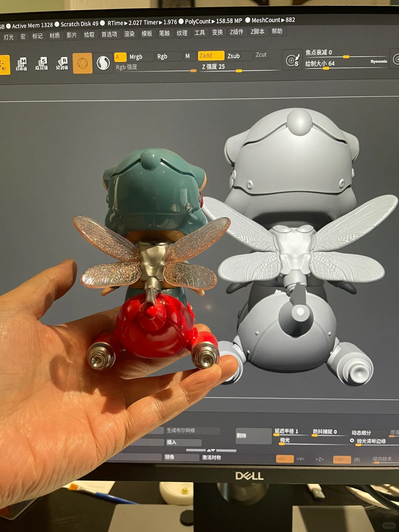
Task: Open the 灯光 (Light) menu
Action: coord(8,37)
